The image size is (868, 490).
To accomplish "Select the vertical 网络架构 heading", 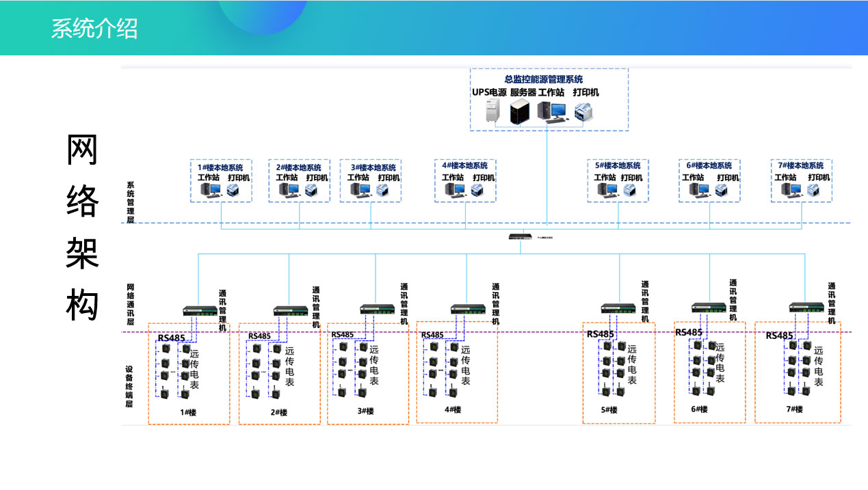I will pos(83,228).
